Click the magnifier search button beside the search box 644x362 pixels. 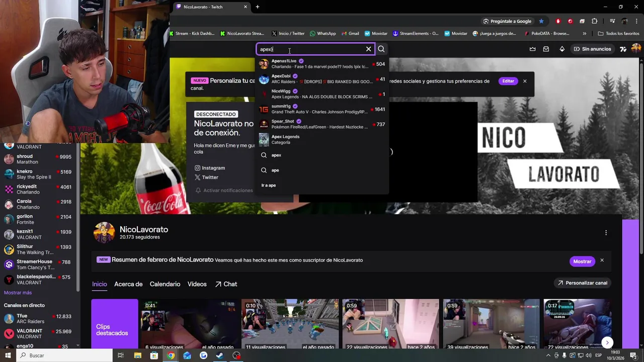(x=381, y=49)
